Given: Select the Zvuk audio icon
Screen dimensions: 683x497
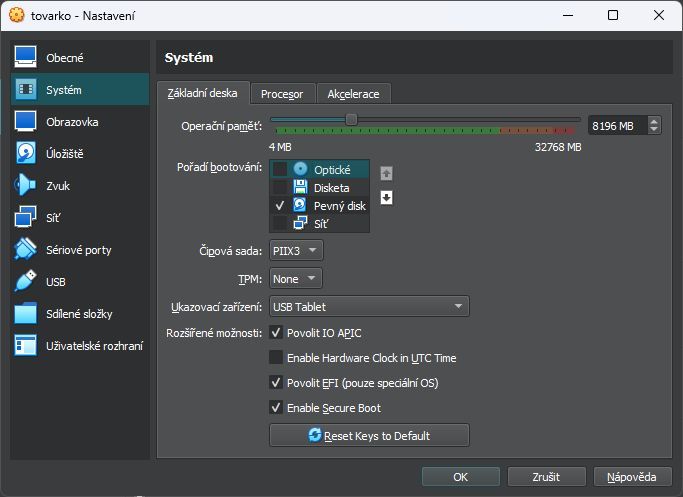Looking at the screenshot, I should pos(25,185).
